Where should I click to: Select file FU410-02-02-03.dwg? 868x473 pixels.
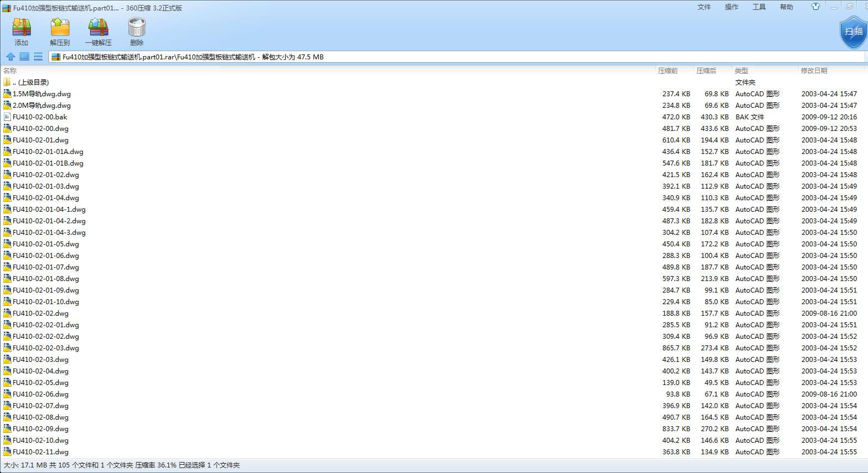click(46, 348)
